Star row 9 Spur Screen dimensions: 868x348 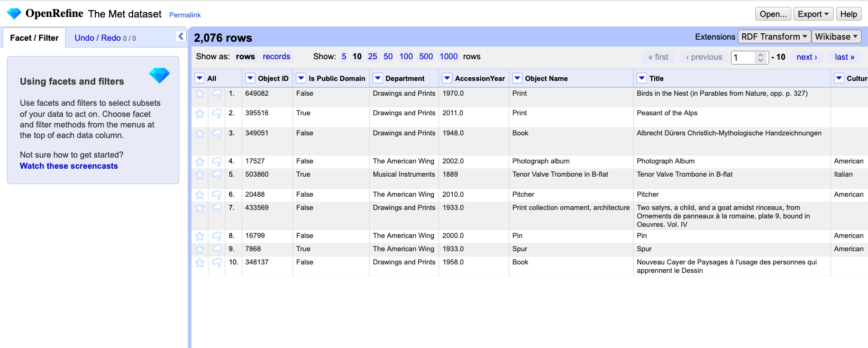pyautogui.click(x=199, y=249)
